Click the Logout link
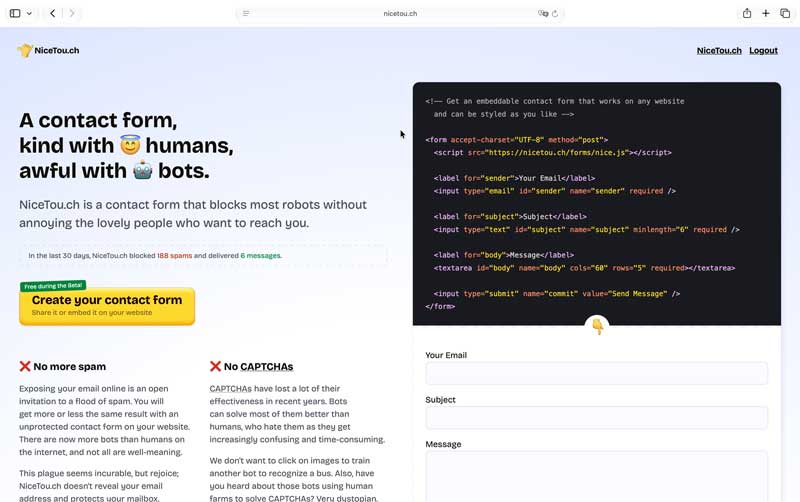 pos(763,50)
